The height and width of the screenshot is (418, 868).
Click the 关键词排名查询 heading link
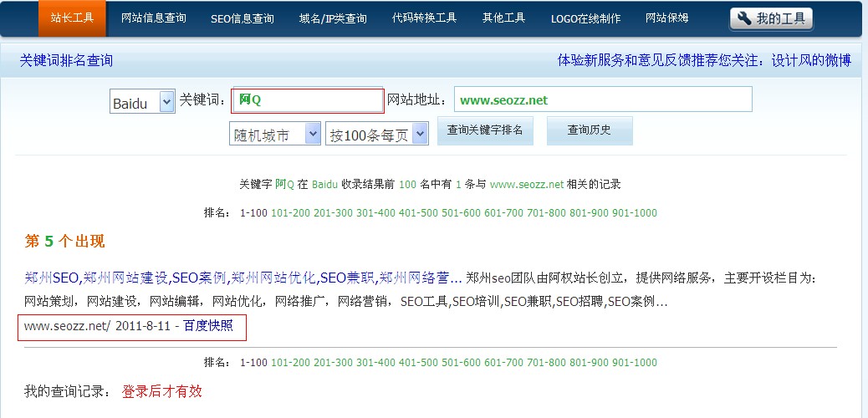(66, 60)
